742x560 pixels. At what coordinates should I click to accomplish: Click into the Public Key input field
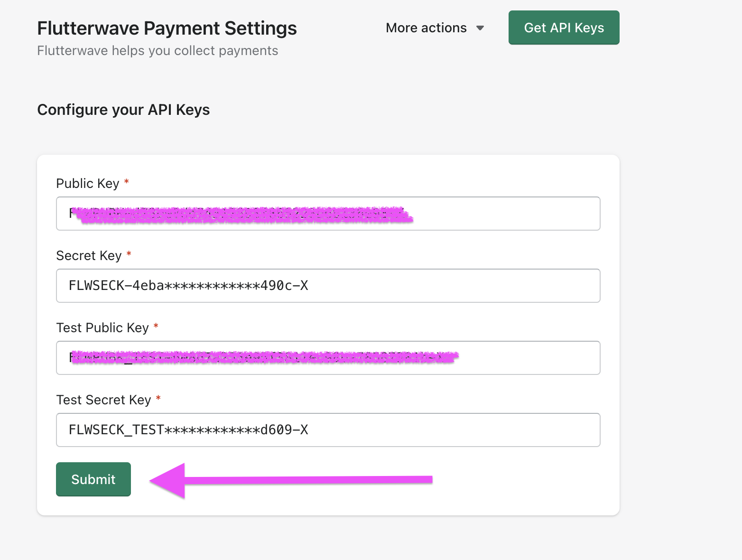328,214
